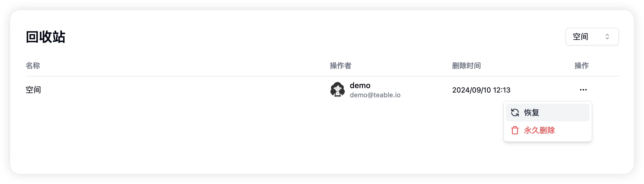Viewport: 644px width, 184px height.
Task: Click the restore arrows icon
Action: click(515, 113)
